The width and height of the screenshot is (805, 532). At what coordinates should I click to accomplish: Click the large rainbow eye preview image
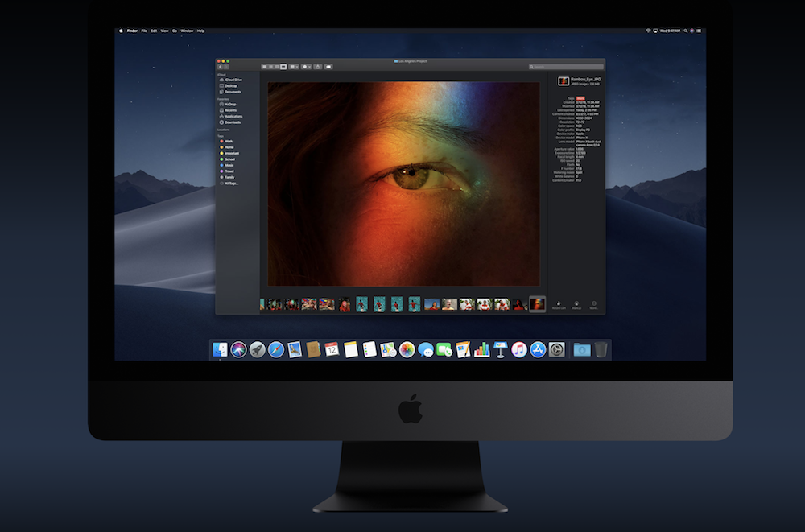click(x=403, y=184)
